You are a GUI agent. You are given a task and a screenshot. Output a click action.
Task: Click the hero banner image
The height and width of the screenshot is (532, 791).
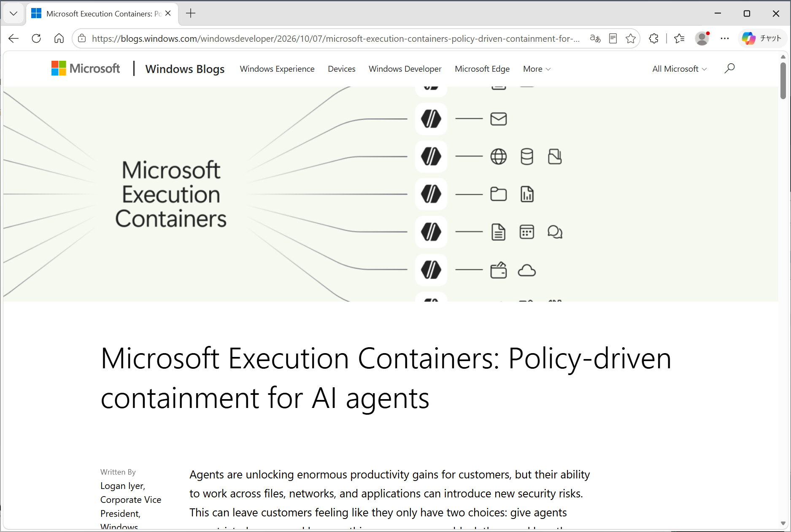click(x=391, y=194)
